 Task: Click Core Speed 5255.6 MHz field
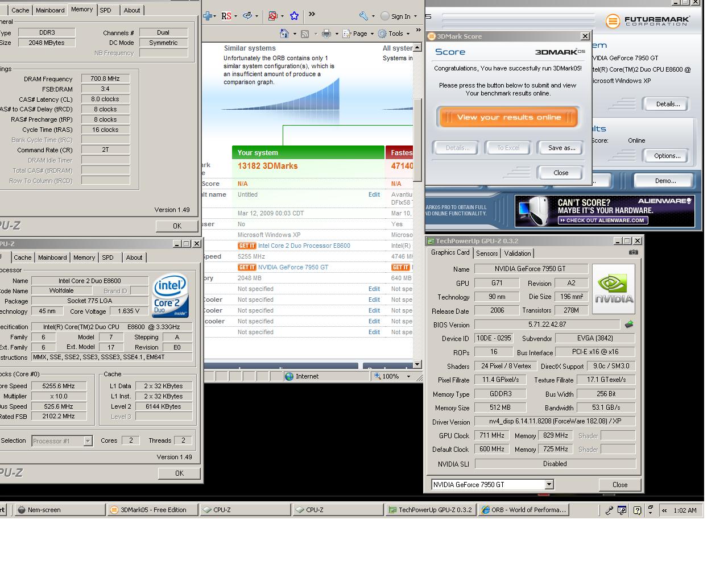[x=58, y=386]
